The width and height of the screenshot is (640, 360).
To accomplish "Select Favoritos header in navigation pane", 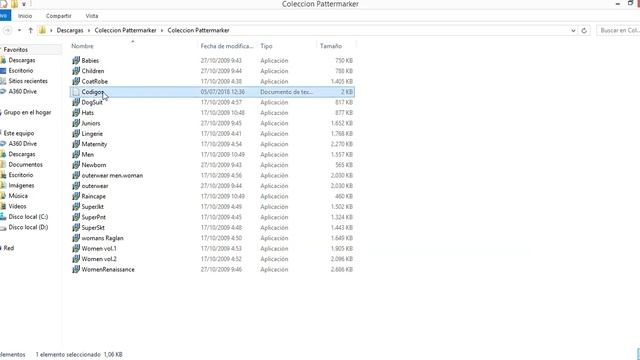I will coord(16,50).
